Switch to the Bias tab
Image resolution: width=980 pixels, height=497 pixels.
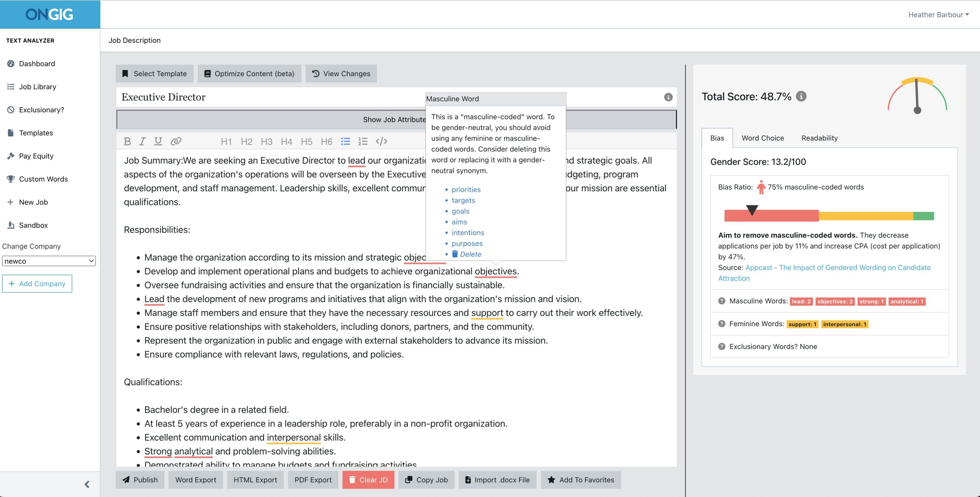point(717,138)
